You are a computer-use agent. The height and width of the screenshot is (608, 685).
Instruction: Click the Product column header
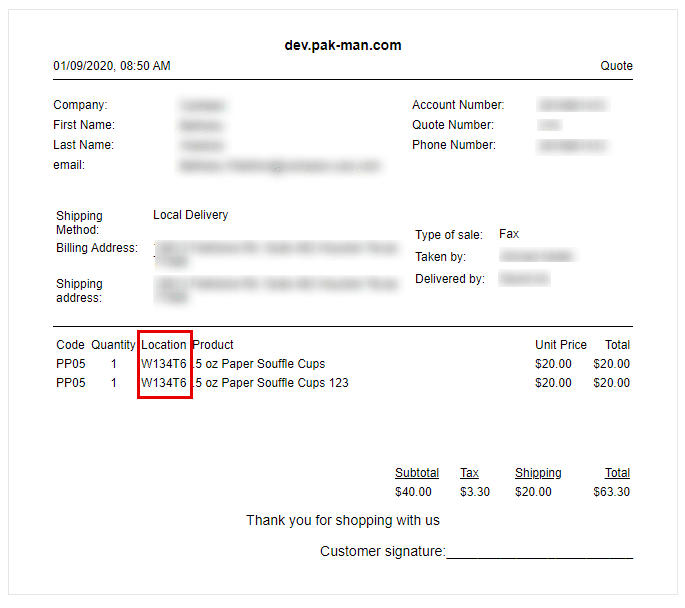coord(213,345)
